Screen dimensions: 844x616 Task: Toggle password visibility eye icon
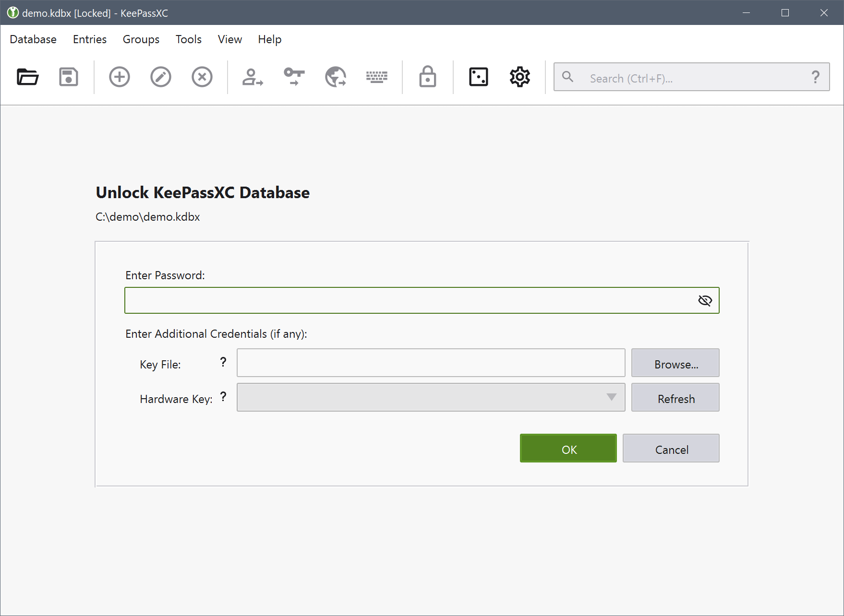[705, 300]
